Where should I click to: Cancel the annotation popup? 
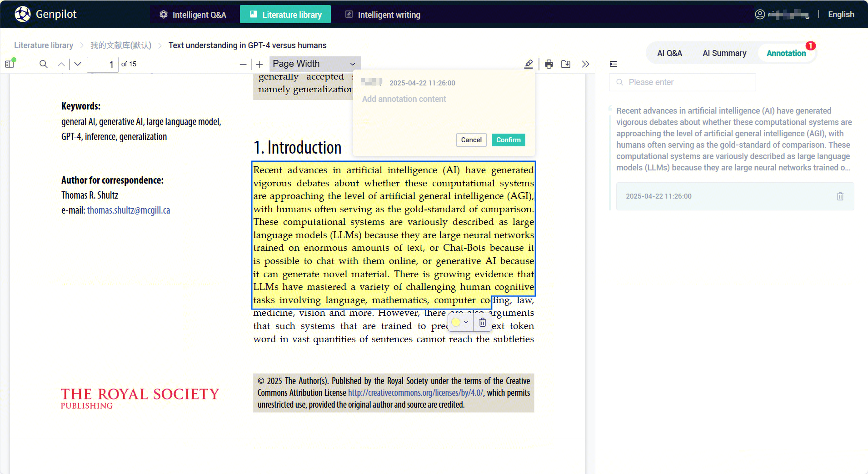click(x=471, y=140)
